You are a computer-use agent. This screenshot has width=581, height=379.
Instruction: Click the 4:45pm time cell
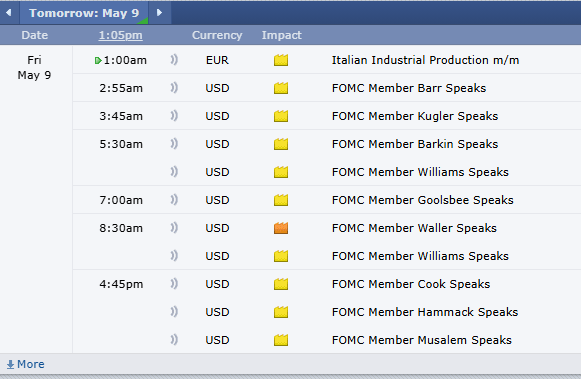pos(121,284)
